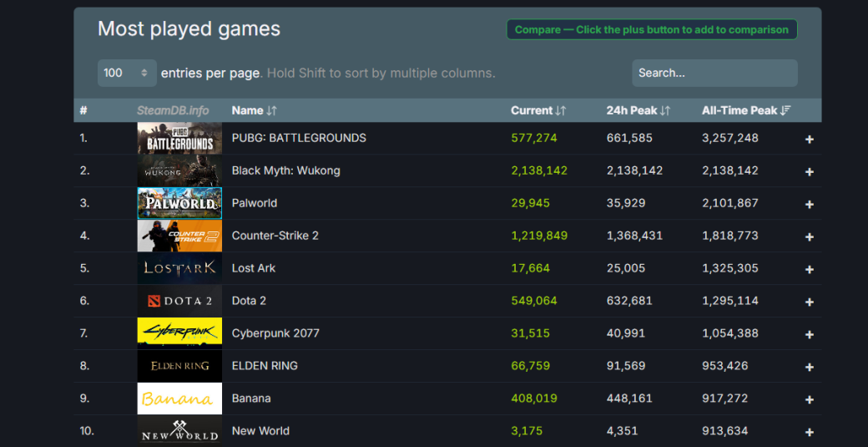The width and height of the screenshot is (868, 447).
Task: Open the Palworld name link
Action: coord(255,203)
